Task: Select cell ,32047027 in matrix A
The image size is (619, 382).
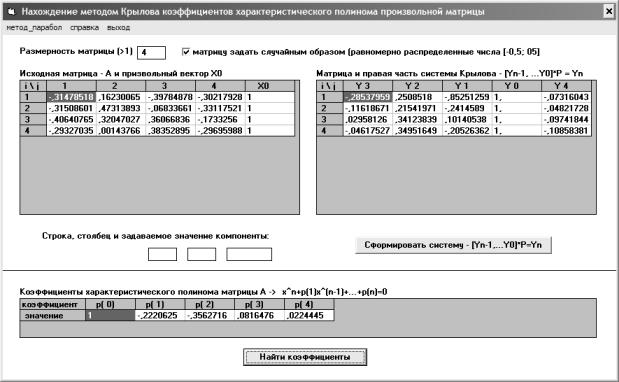Action: point(121,119)
